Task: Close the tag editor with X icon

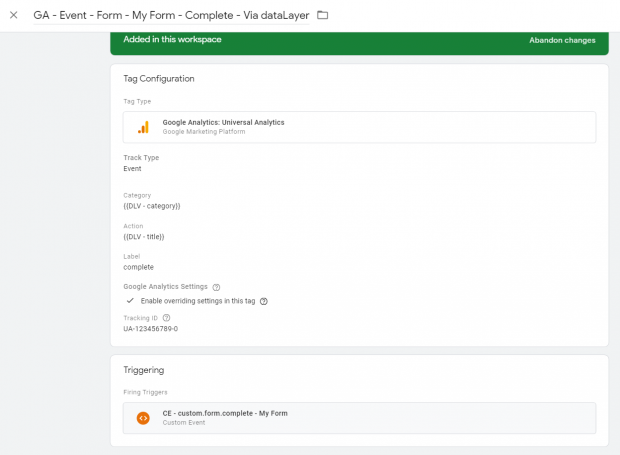Action: pos(14,15)
